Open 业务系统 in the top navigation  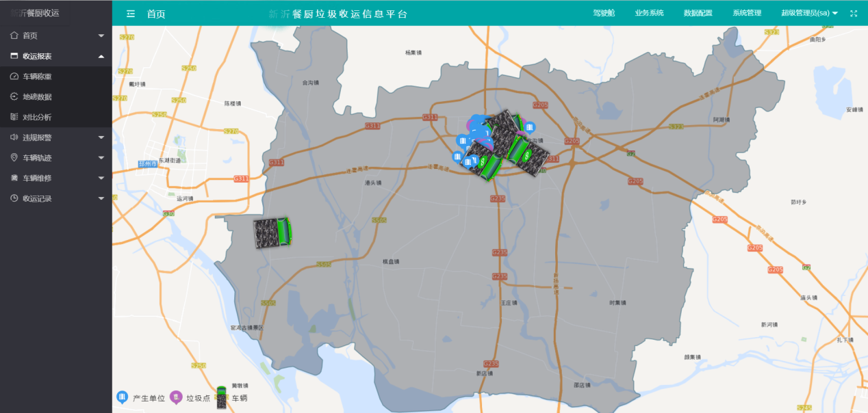(649, 13)
